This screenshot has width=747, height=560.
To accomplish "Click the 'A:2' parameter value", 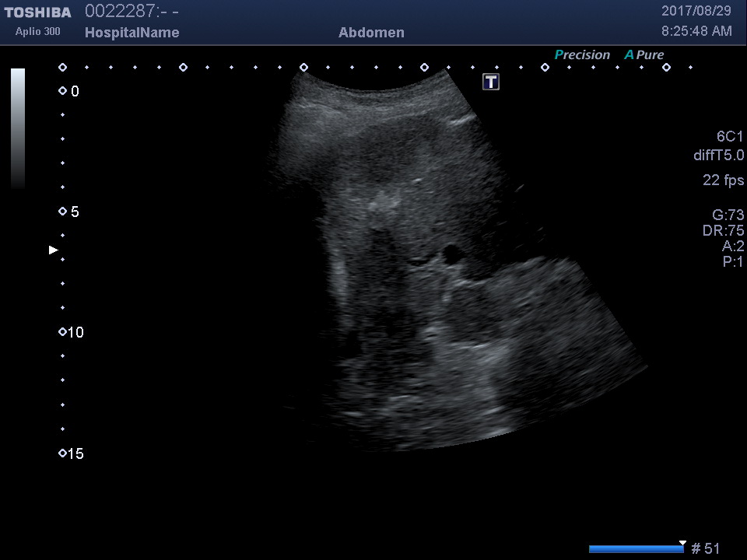I will point(733,246).
